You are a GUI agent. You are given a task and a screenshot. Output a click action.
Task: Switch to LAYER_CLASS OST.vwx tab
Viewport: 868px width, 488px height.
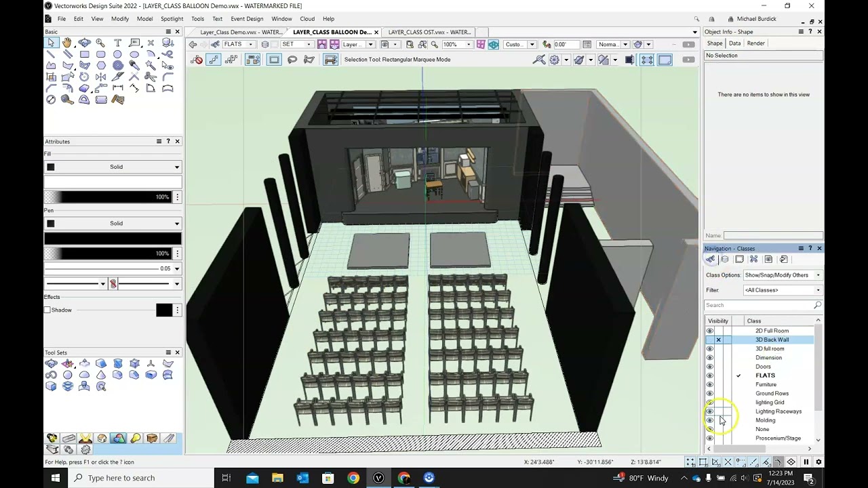click(429, 32)
